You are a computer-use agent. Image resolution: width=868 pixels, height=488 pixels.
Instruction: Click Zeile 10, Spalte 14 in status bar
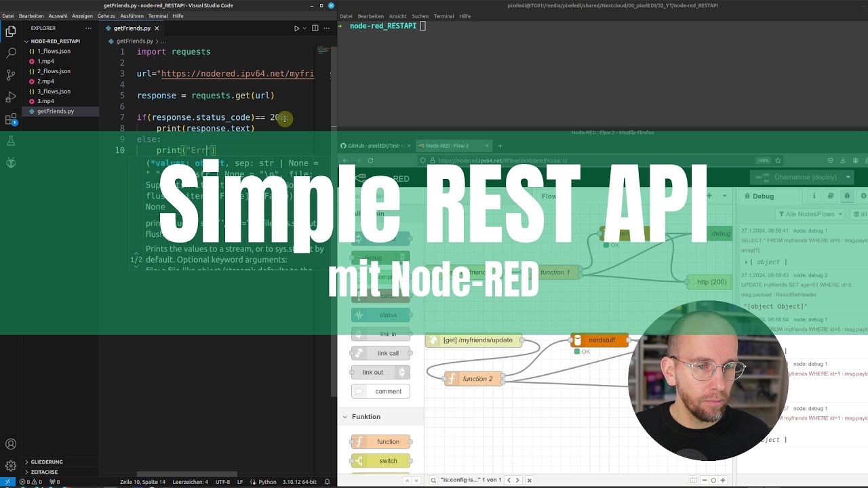coord(142,482)
